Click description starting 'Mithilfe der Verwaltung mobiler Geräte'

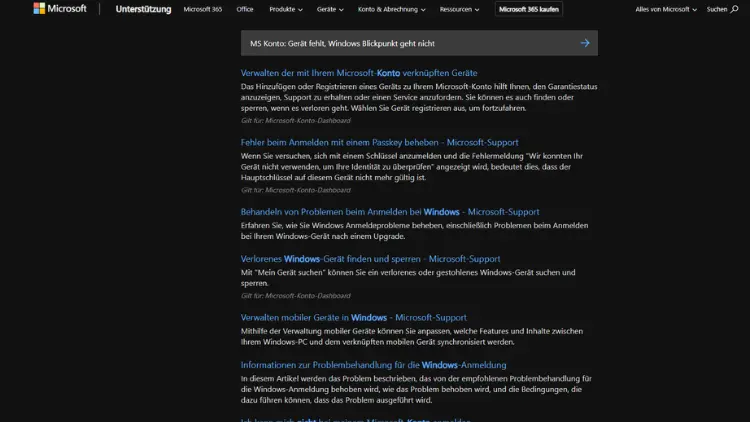click(x=412, y=336)
